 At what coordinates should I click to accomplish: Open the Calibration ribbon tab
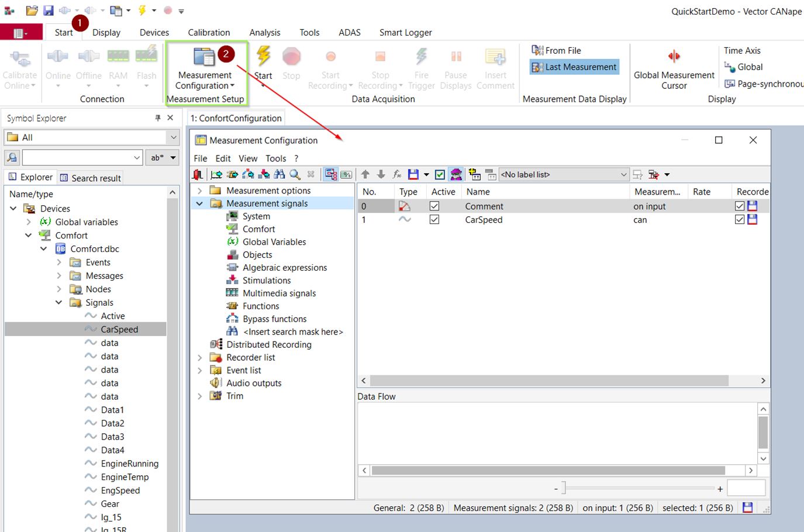pyautogui.click(x=209, y=33)
